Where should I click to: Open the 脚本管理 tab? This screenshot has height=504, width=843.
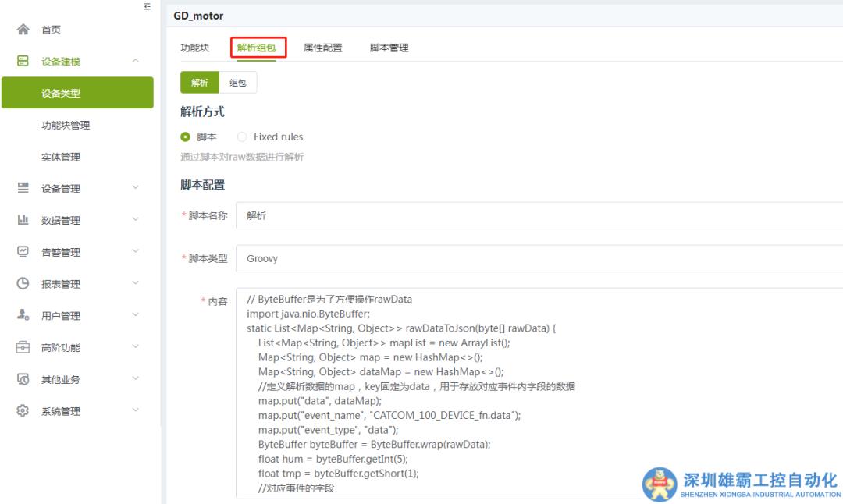tap(389, 48)
